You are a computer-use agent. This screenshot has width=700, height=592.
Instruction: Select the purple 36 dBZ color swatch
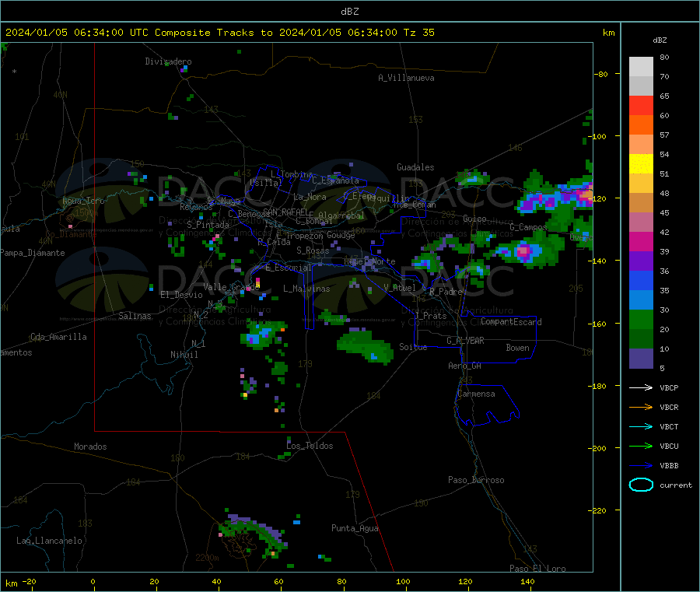(x=641, y=261)
